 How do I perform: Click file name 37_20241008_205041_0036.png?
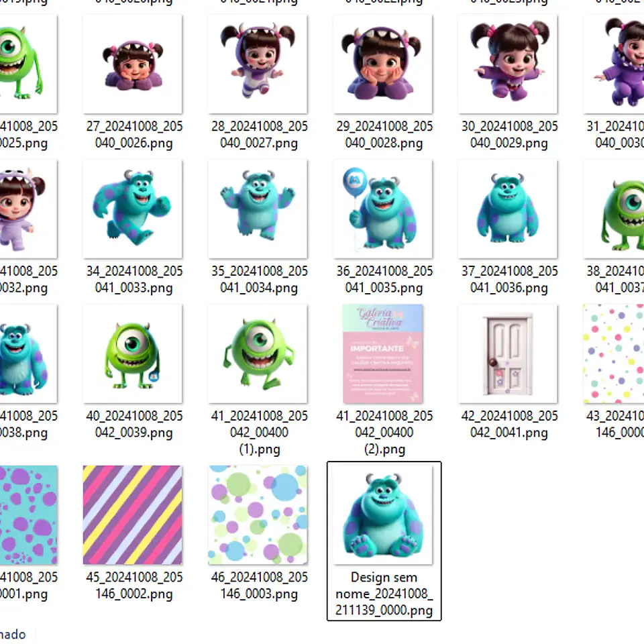tap(510, 279)
